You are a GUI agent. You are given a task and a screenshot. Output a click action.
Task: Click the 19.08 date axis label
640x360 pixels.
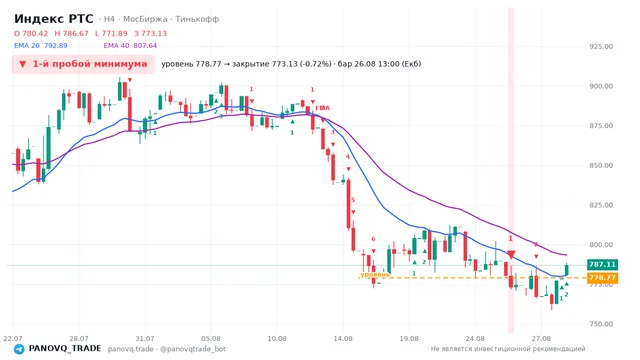[409, 338]
